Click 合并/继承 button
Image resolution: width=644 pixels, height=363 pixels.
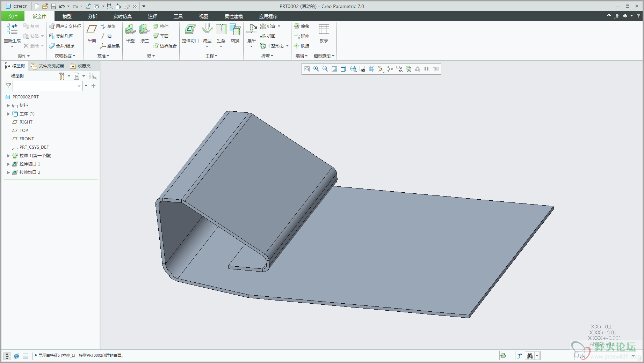62,46
